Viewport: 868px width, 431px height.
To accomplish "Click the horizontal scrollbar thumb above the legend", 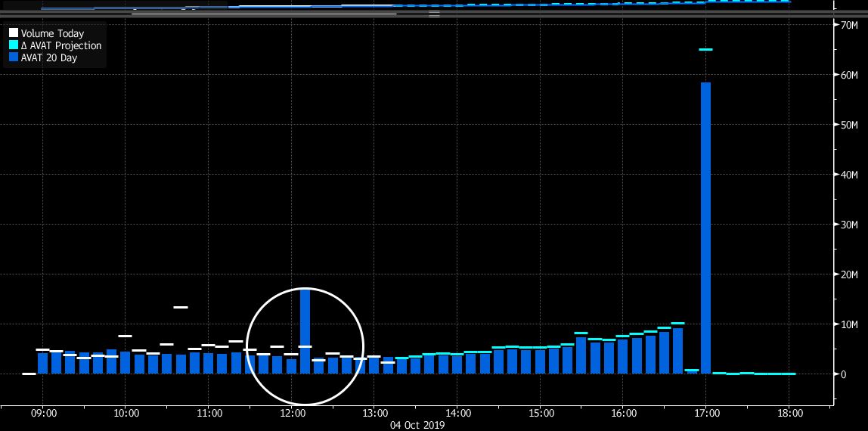I will 263,14.
